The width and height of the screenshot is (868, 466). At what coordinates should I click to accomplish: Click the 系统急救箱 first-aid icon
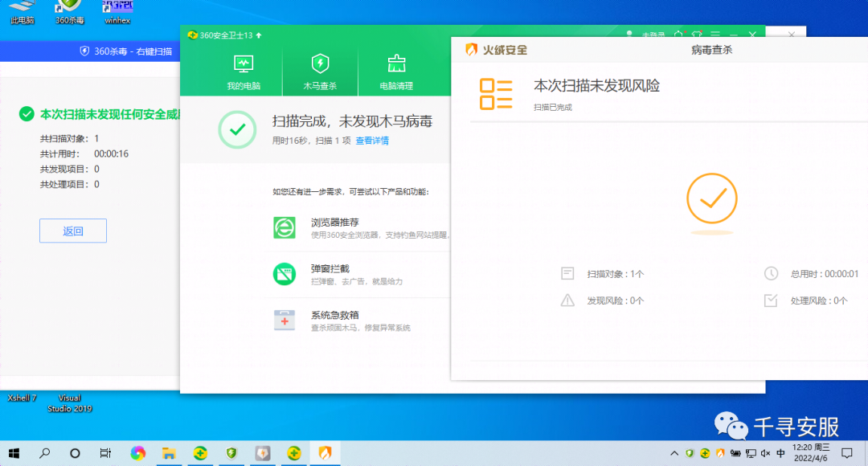(x=285, y=320)
